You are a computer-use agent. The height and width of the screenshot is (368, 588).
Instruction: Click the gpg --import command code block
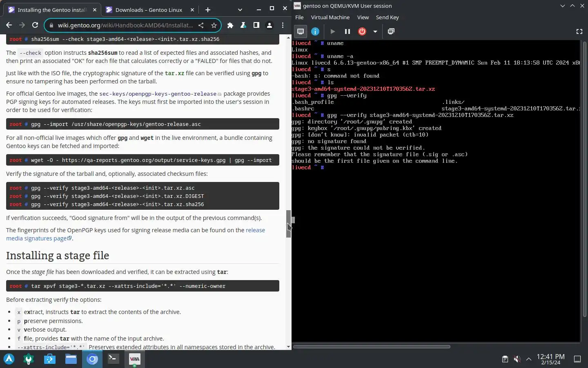143,124
